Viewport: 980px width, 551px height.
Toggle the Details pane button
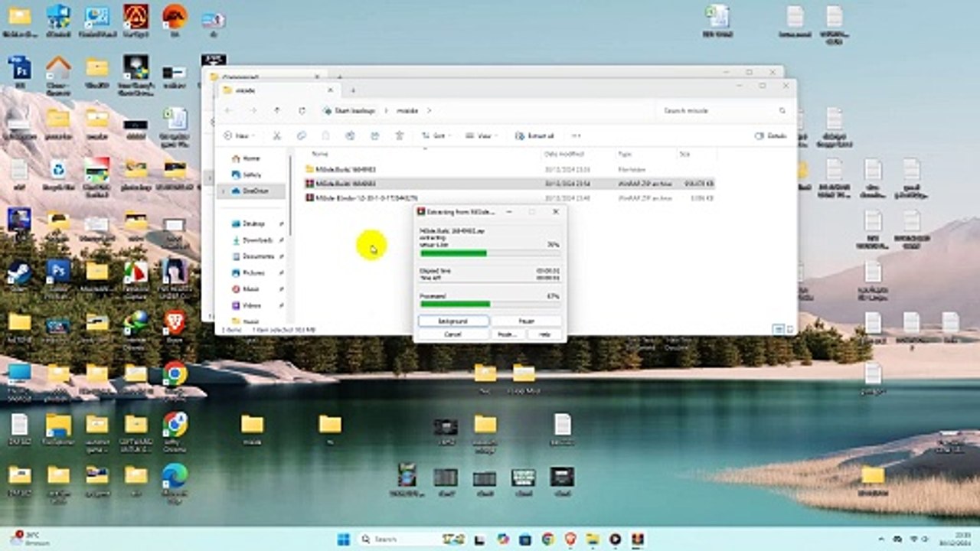pyautogui.click(x=771, y=135)
